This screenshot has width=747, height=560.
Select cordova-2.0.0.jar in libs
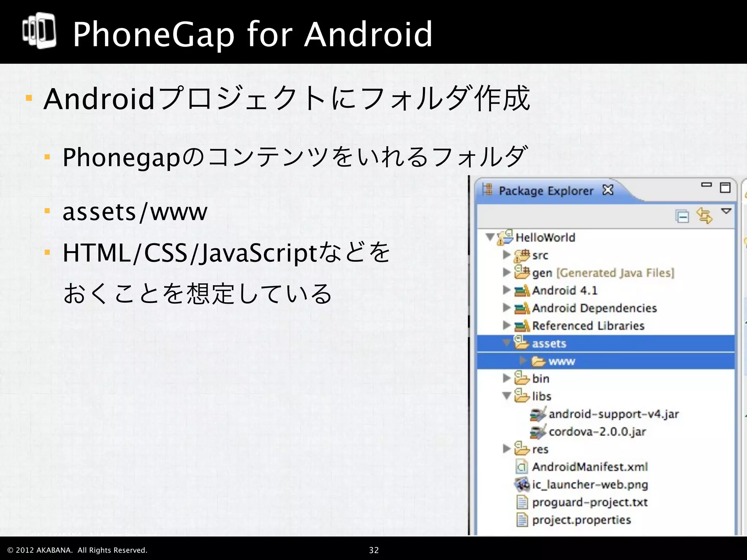597,432
